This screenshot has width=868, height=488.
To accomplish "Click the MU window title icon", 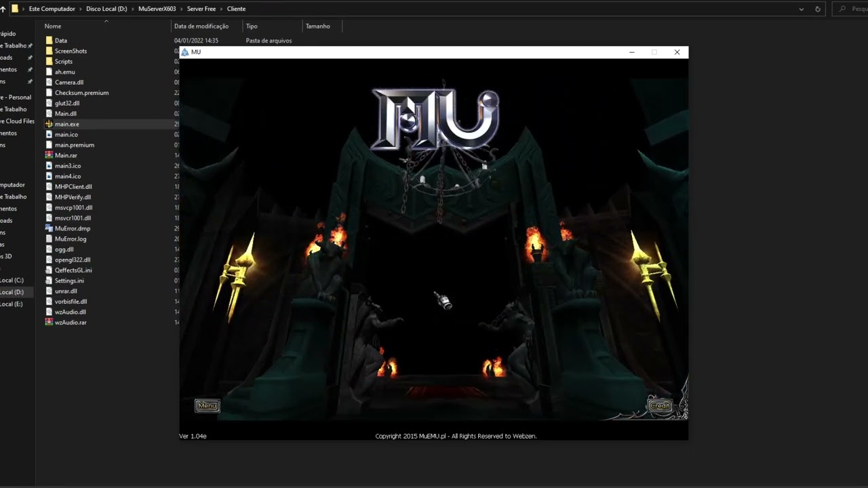I will (x=184, y=52).
